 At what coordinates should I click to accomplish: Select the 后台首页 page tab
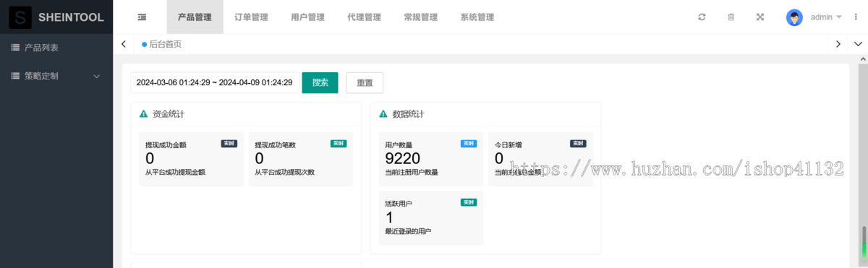162,44
